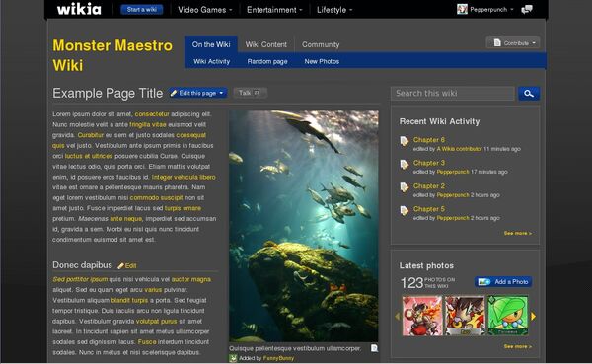592x364 pixels.
Task: Go to next photos with right arrow
Action: 533,316
